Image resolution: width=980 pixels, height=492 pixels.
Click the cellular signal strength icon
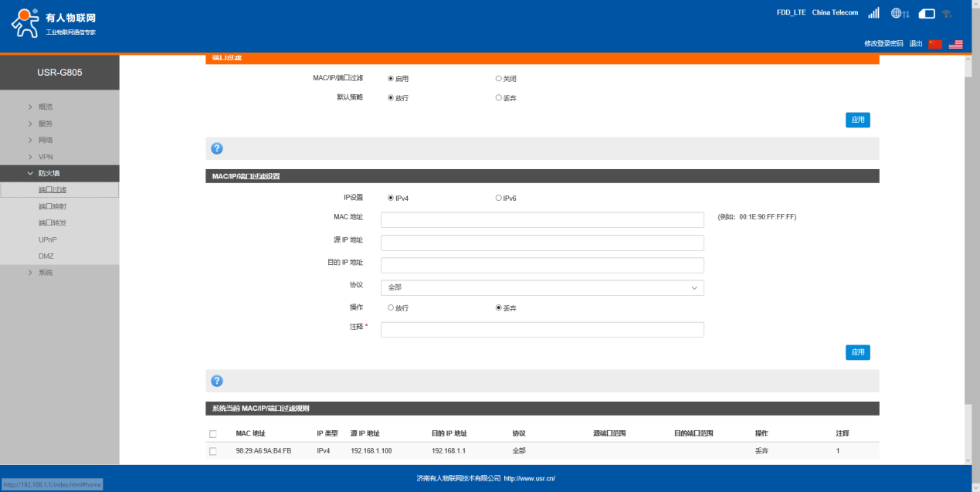point(873,13)
